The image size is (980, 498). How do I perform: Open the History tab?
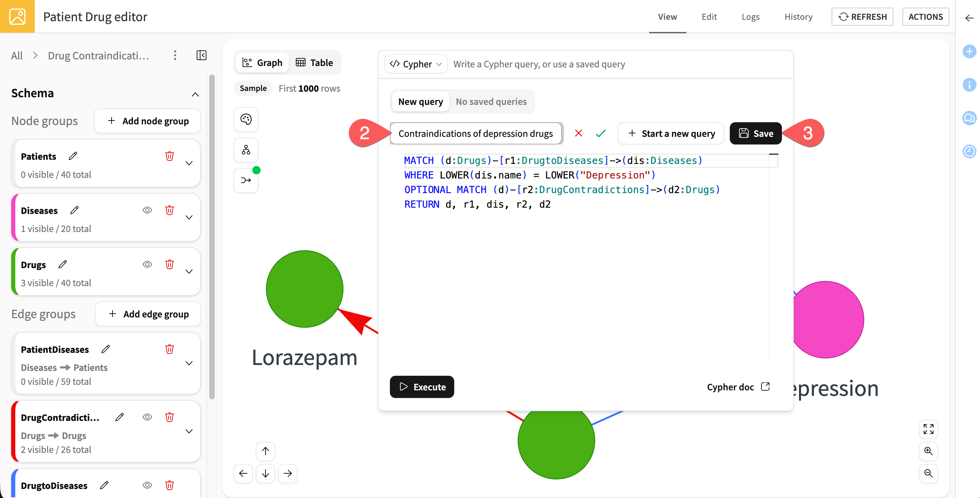(799, 17)
